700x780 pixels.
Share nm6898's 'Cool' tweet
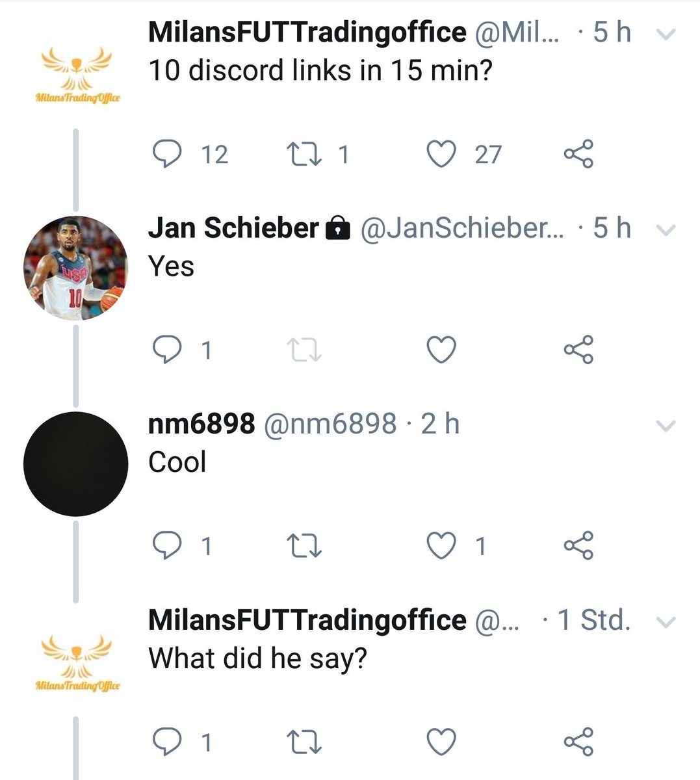pos(578,546)
